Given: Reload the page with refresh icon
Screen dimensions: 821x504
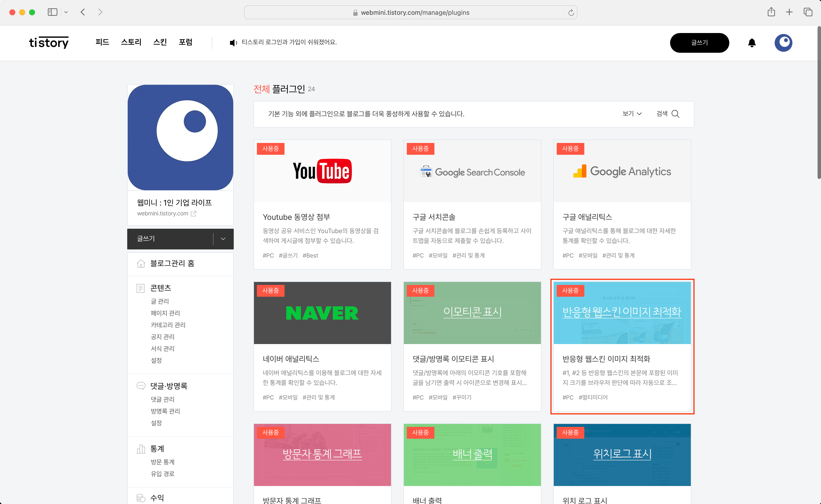Looking at the screenshot, I should click(571, 13).
